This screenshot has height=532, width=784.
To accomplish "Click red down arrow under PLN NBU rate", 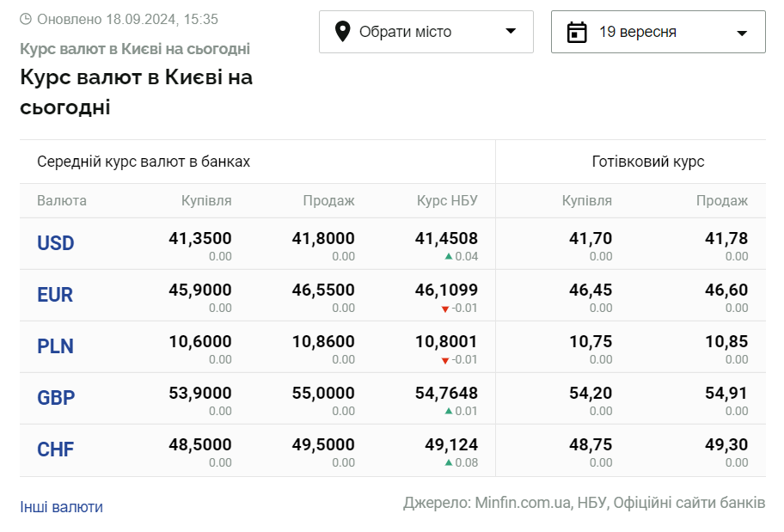I will (x=444, y=360).
